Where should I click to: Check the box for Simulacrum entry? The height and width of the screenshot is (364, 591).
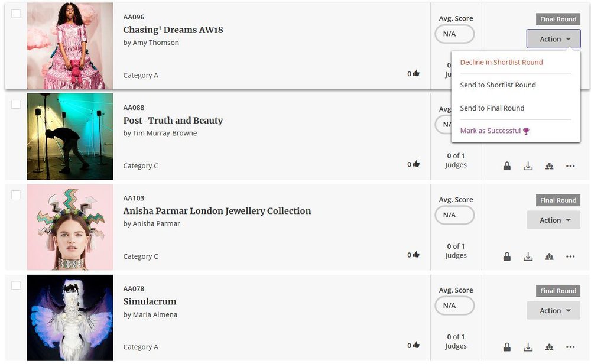(x=16, y=285)
